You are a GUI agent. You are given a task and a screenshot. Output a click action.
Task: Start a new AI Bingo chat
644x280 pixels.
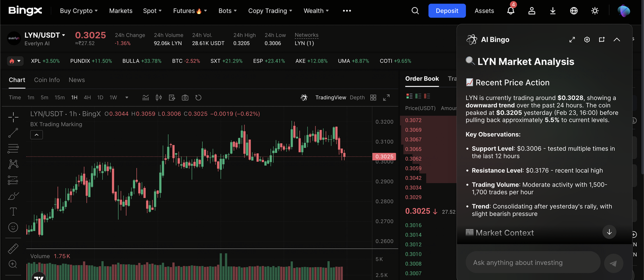coord(602,40)
